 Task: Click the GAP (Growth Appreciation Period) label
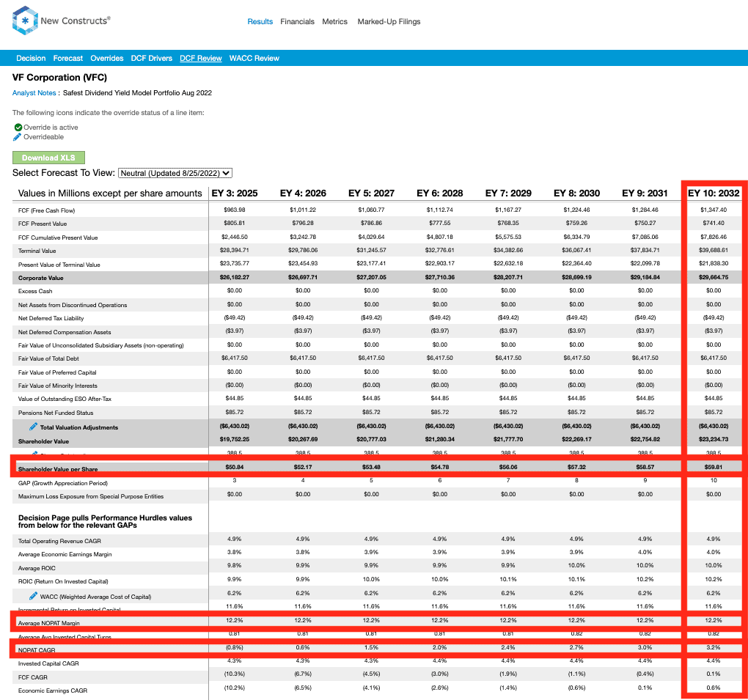[x=63, y=483]
